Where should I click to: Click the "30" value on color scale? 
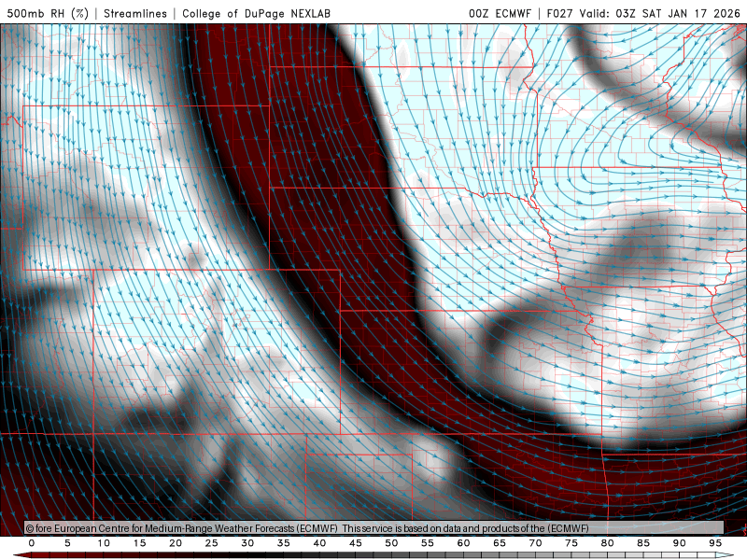pyautogui.click(x=247, y=543)
